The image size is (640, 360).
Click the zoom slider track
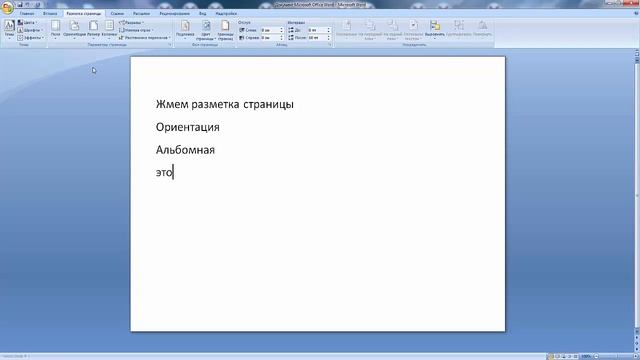coord(616,356)
